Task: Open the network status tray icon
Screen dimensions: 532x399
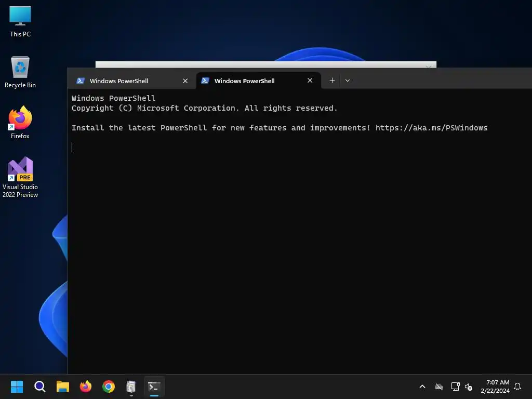Action: pos(455,387)
